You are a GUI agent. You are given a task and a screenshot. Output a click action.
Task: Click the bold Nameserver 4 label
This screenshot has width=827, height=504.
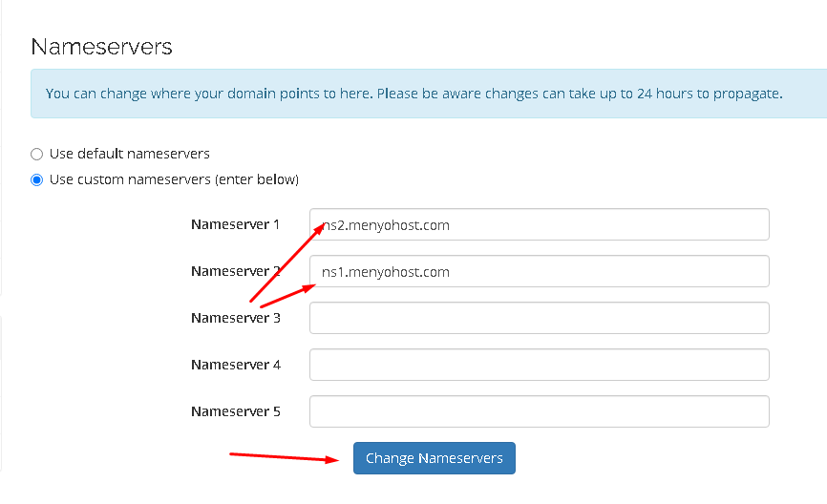235,365
